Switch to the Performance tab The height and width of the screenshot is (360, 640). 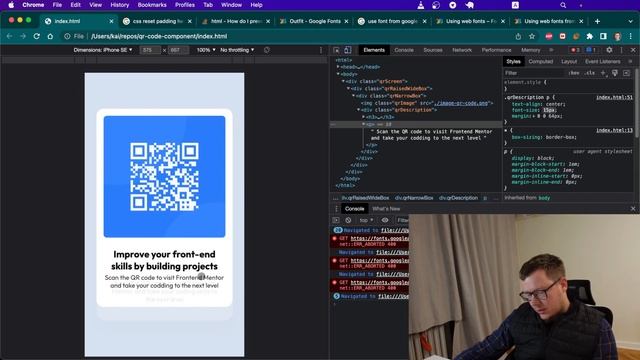tap(496, 50)
